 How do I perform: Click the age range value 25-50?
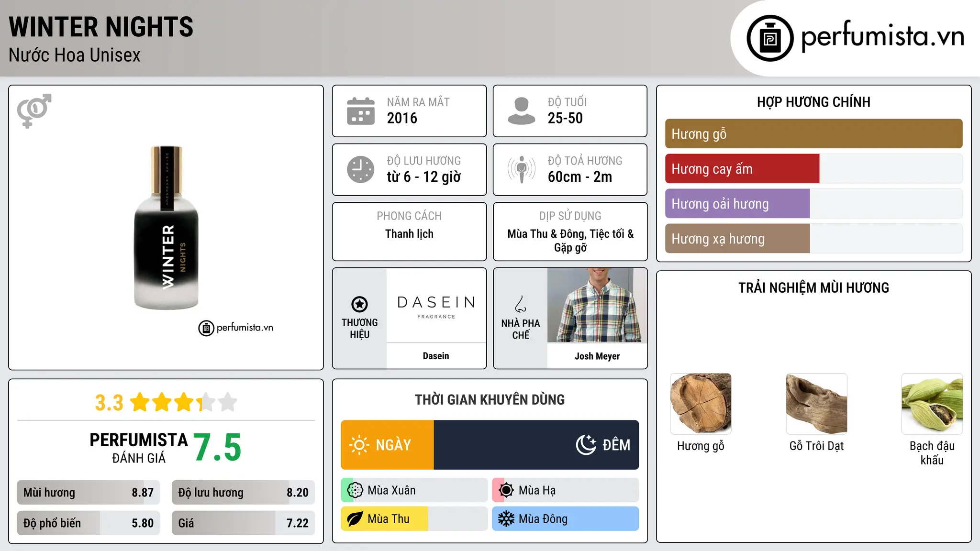click(x=565, y=118)
